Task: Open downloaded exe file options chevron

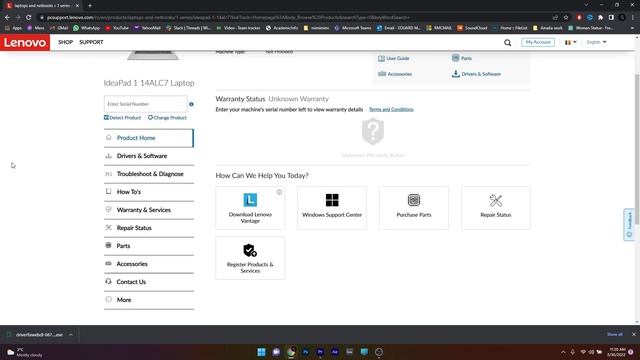Action: pyautogui.click(x=71, y=335)
